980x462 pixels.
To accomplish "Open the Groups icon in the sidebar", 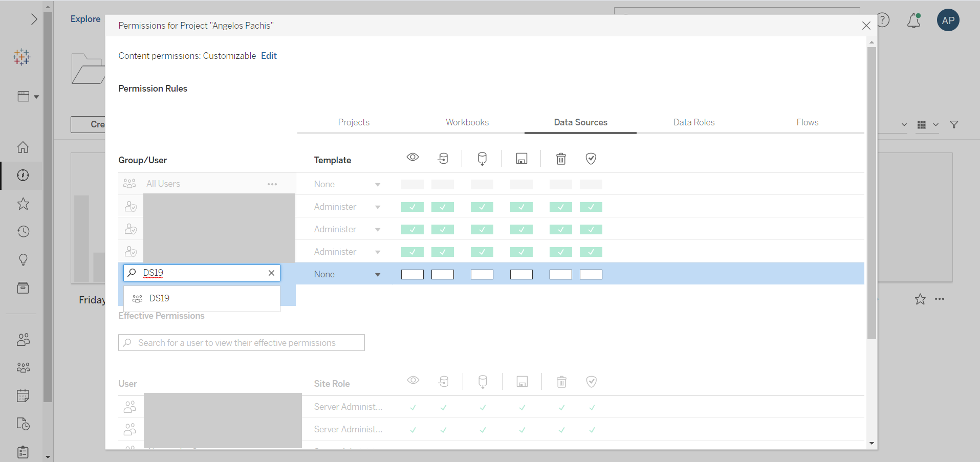I will (23, 367).
